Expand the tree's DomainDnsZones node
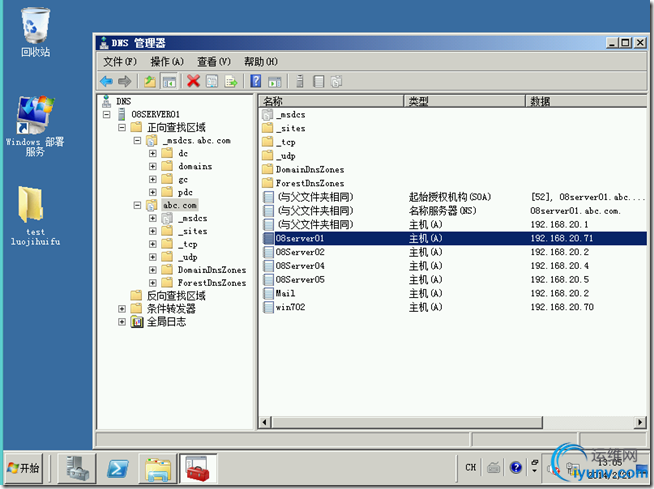This screenshot has height=489, width=654. click(153, 270)
